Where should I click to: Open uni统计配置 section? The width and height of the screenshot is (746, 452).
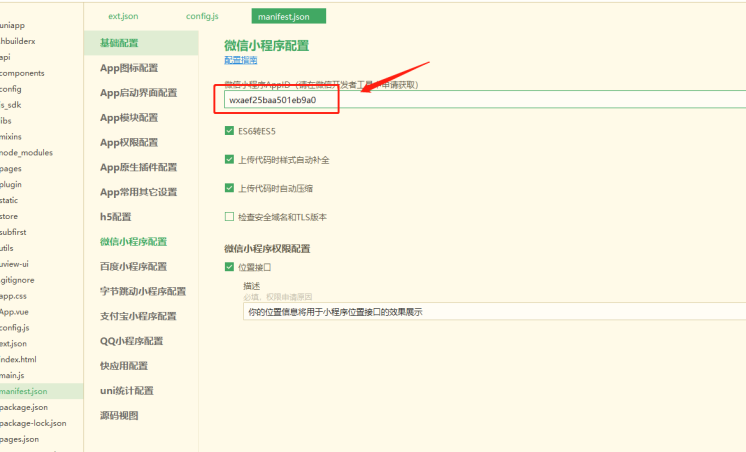(x=127, y=391)
